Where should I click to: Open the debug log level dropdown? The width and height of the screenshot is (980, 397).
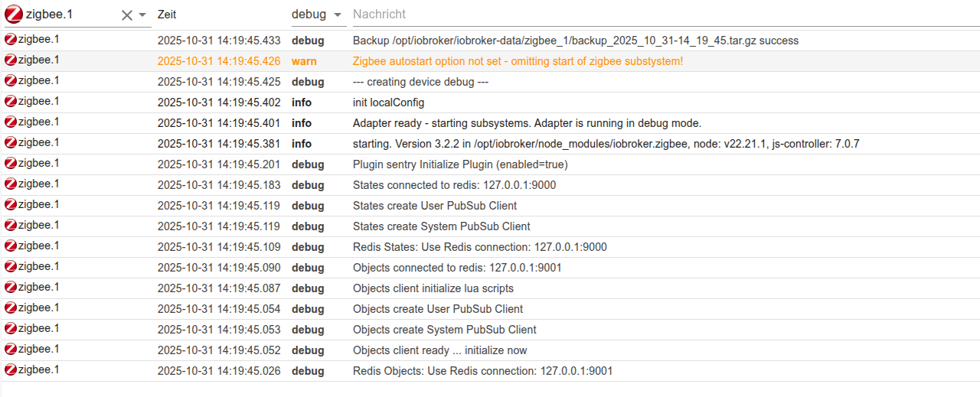click(318, 15)
